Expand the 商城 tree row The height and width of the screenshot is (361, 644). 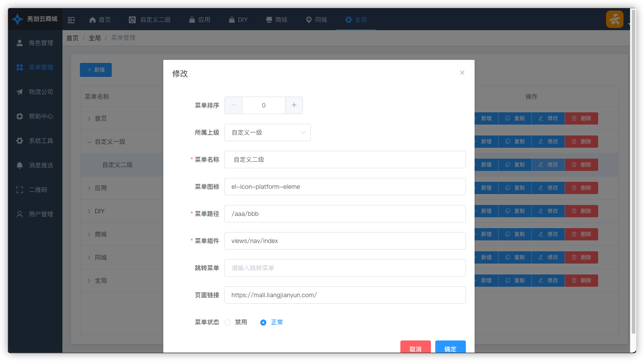tap(89, 234)
